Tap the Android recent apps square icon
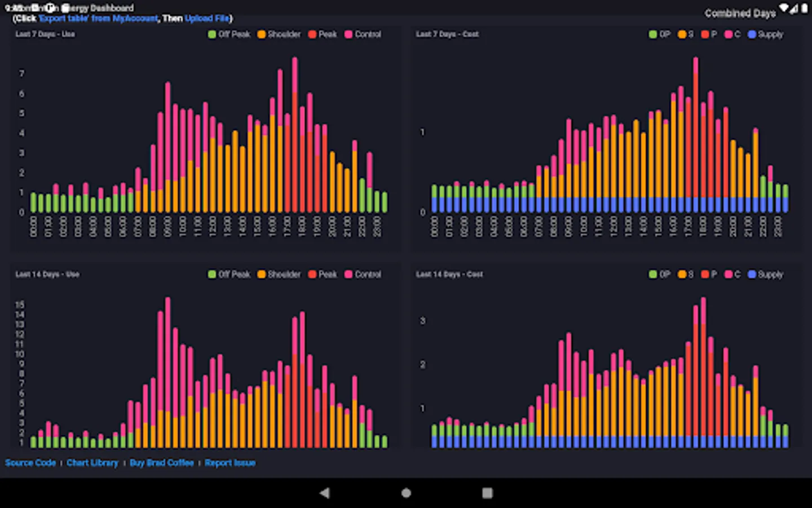The height and width of the screenshot is (508, 812). (x=488, y=493)
